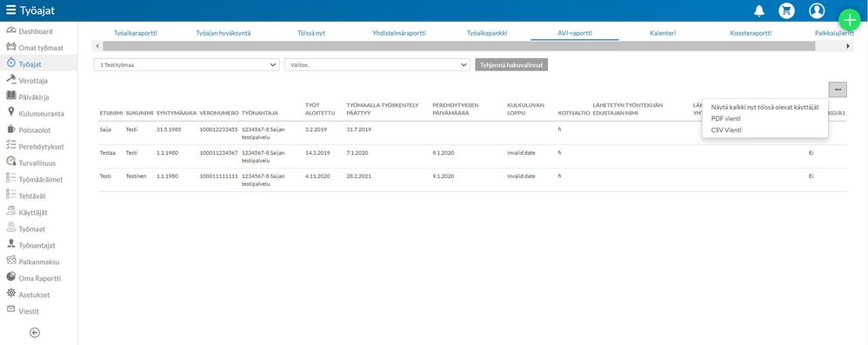Click surname Testinen cell

tap(137, 176)
